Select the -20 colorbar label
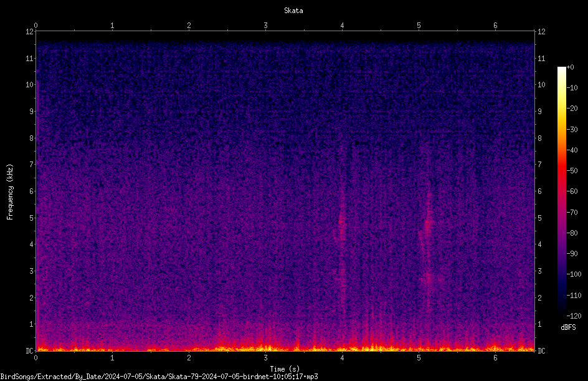 [572, 109]
